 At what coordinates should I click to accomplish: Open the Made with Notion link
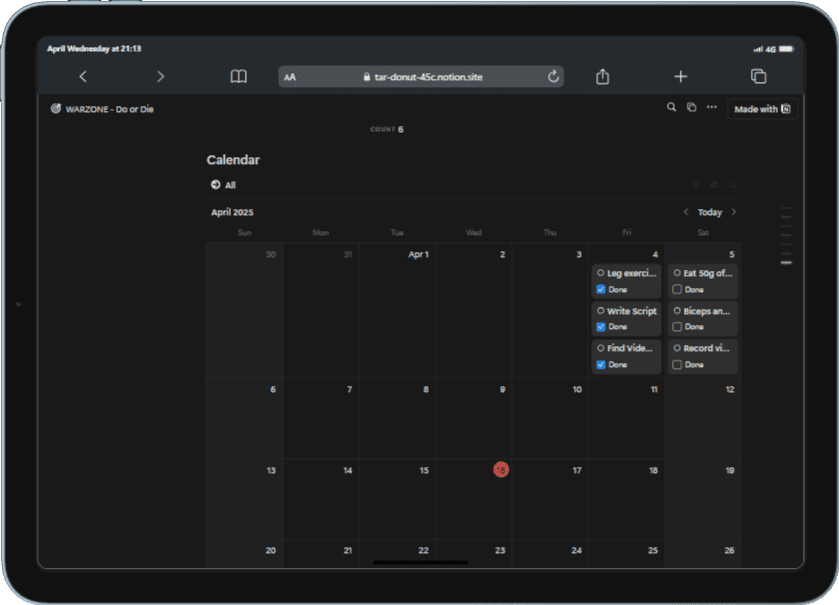(x=762, y=109)
